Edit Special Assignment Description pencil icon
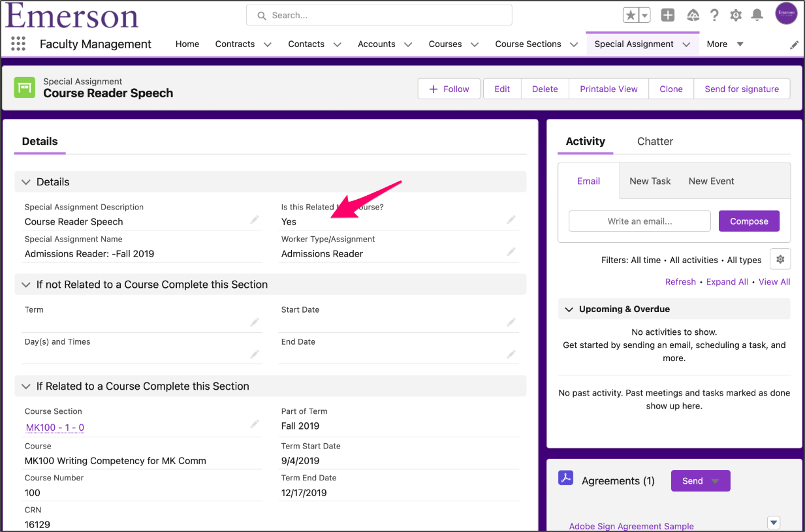 255,220
